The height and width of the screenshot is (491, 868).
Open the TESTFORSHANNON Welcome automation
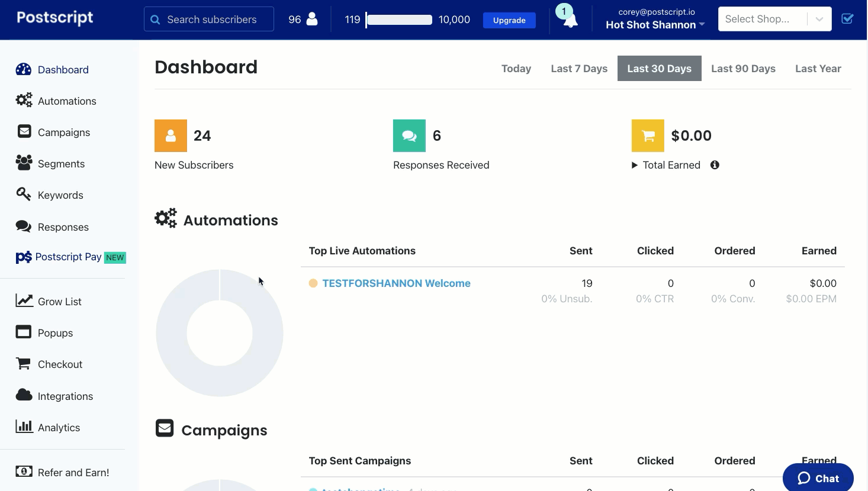(x=396, y=283)
